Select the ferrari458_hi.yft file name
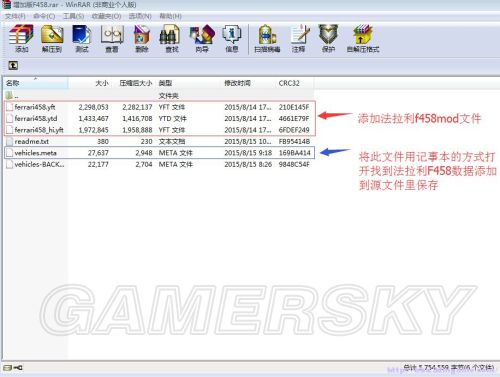 click(x=39, y=130)
